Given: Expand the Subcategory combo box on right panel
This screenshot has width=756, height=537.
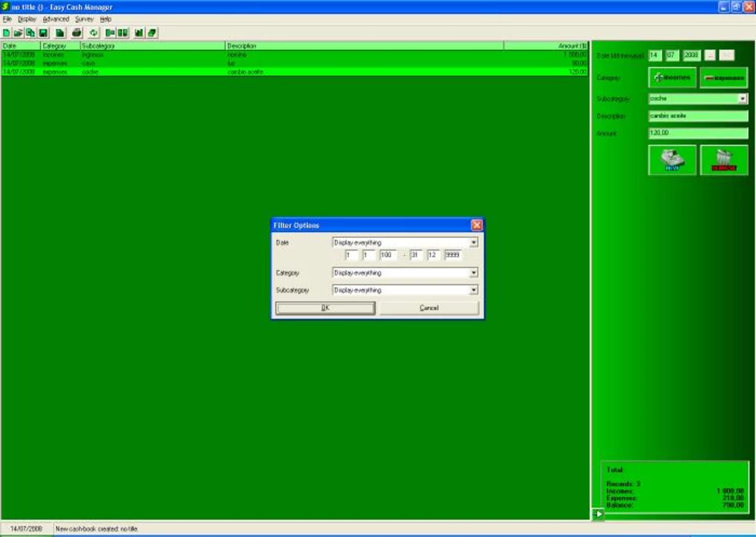Looking at the screenshot, I should point(743,98).
